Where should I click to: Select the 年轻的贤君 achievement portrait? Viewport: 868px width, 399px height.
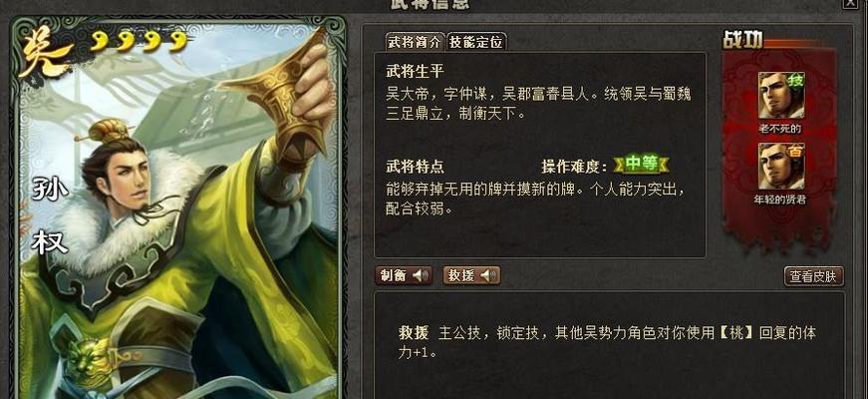pos(781,167)
